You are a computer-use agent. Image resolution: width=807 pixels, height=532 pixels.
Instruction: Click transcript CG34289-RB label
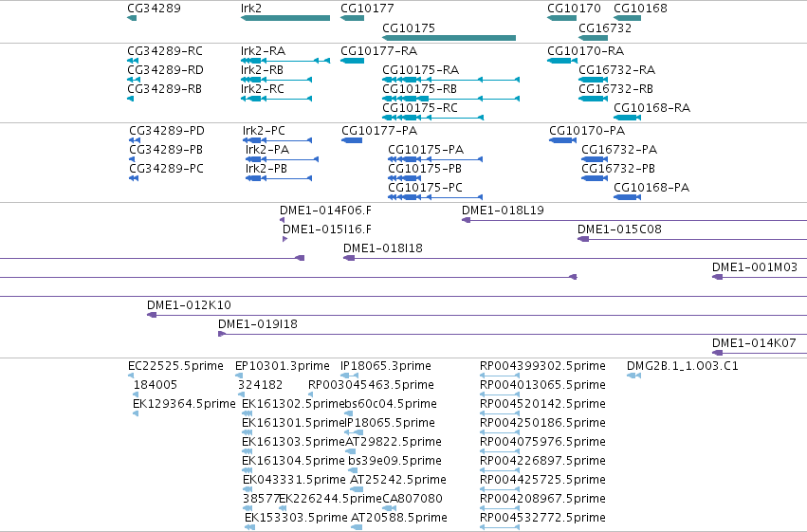point(165,89)
